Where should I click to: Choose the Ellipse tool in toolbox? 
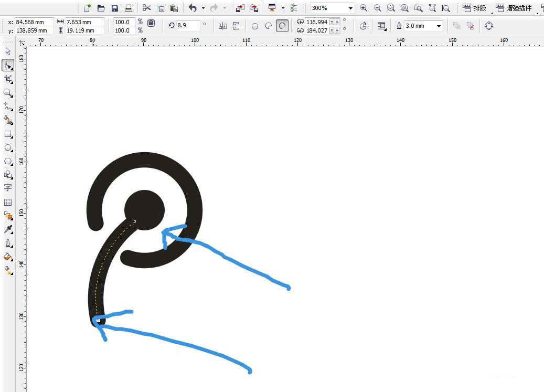tap(8, 148)
